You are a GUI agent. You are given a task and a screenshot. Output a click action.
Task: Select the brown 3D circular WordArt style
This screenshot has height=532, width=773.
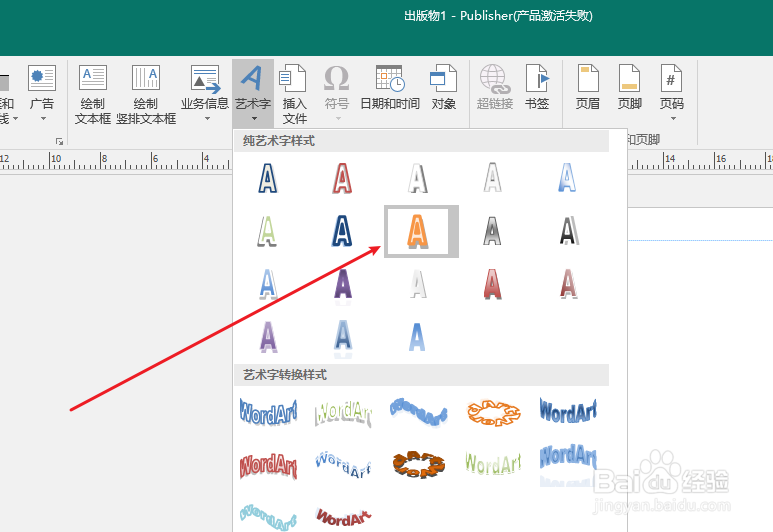(419, 464)
